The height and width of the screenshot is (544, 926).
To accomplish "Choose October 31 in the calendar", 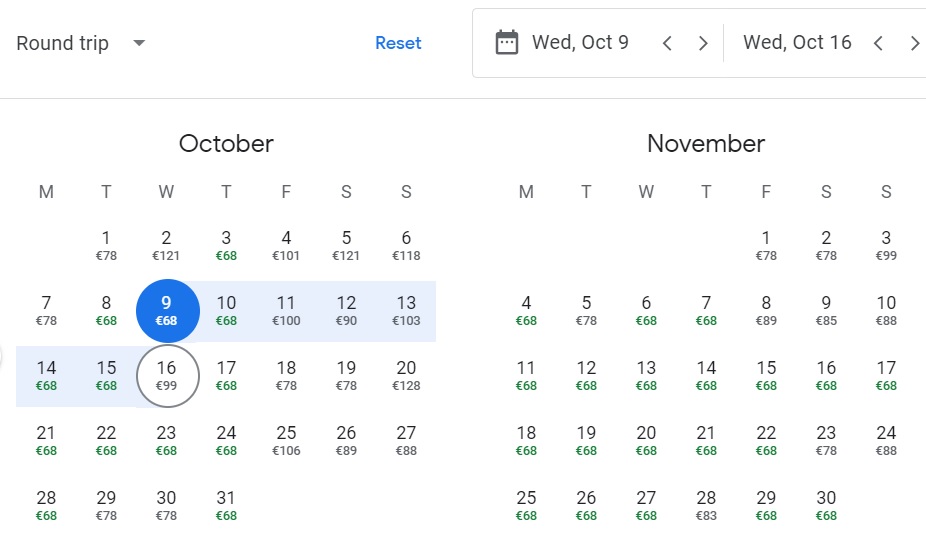I will [x=226, y=505].
